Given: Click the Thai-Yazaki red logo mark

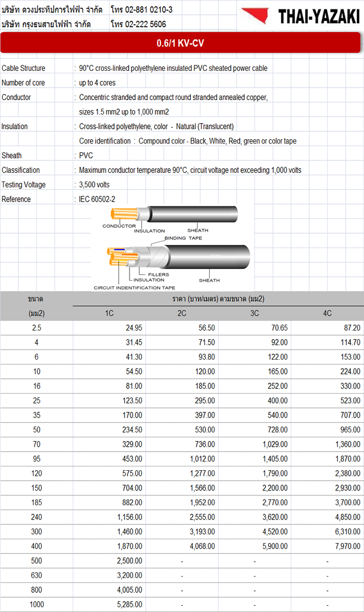Looking at the screenshot, I should click(x=256, y=15).
